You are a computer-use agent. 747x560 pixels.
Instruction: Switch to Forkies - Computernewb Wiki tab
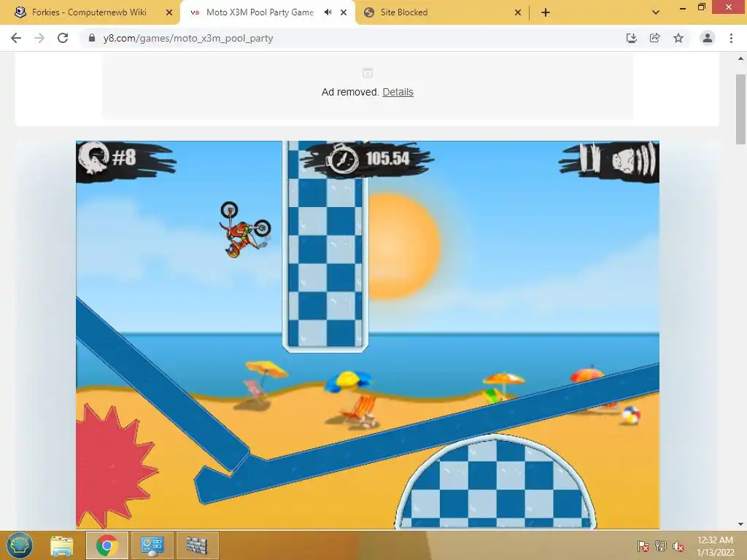pos(89,12)
